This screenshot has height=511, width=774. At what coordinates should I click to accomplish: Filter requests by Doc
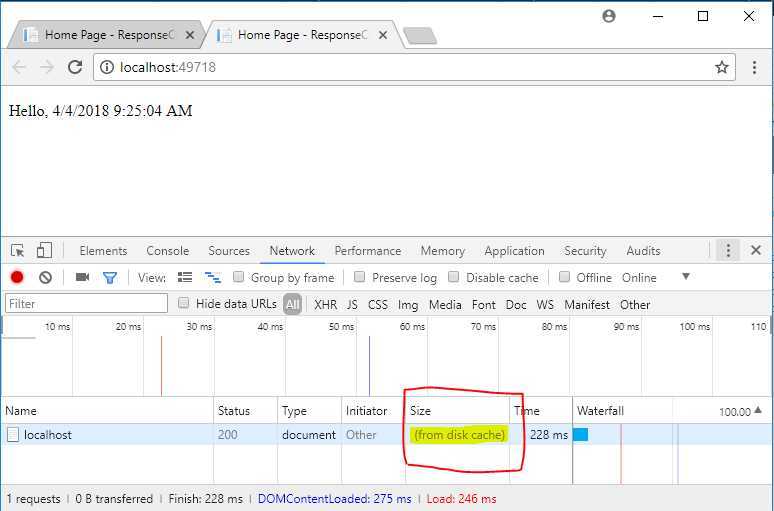pyautogui.click(x=516, y=305)
